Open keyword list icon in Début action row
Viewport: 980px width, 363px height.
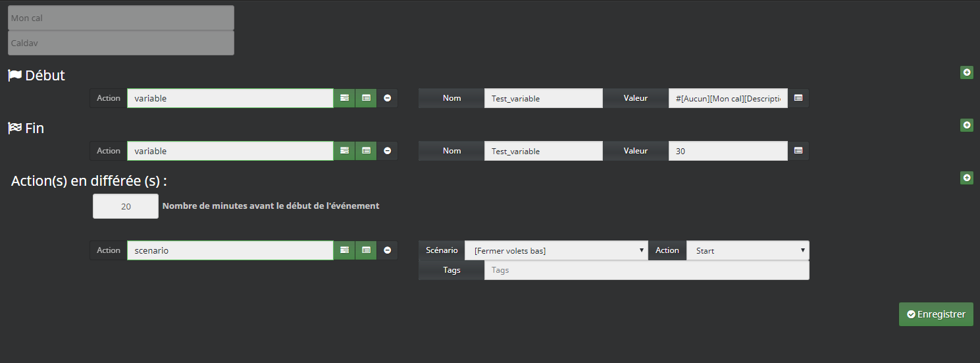point(344,98)
